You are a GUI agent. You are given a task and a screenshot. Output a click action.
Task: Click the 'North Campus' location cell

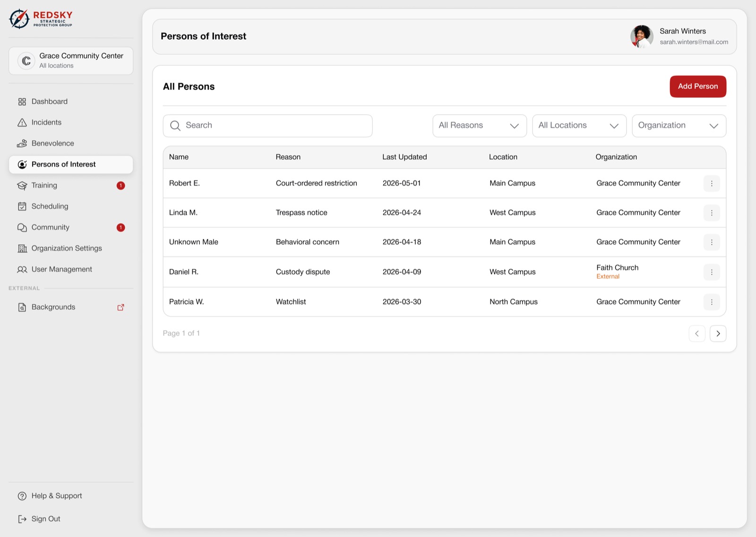coord(514,302)
